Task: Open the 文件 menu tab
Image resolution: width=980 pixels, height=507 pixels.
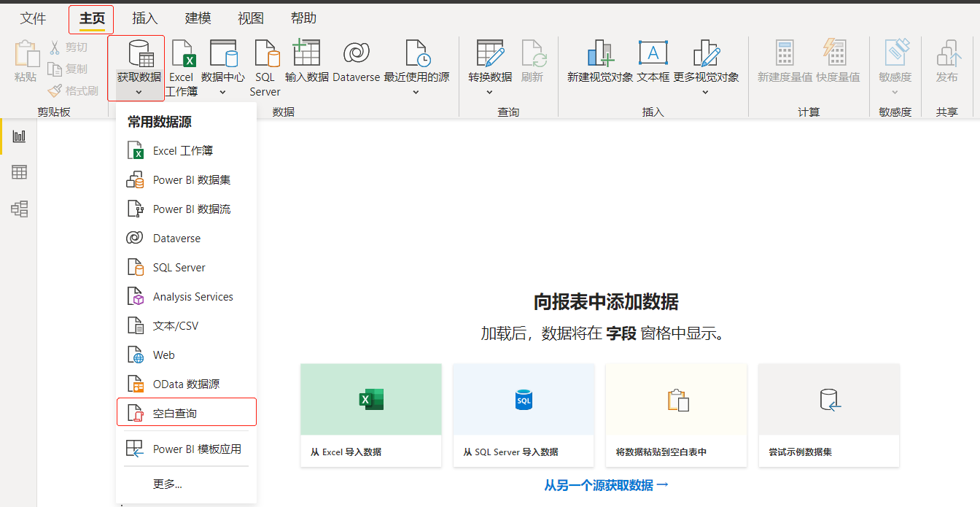Action: tap(33, 19)
